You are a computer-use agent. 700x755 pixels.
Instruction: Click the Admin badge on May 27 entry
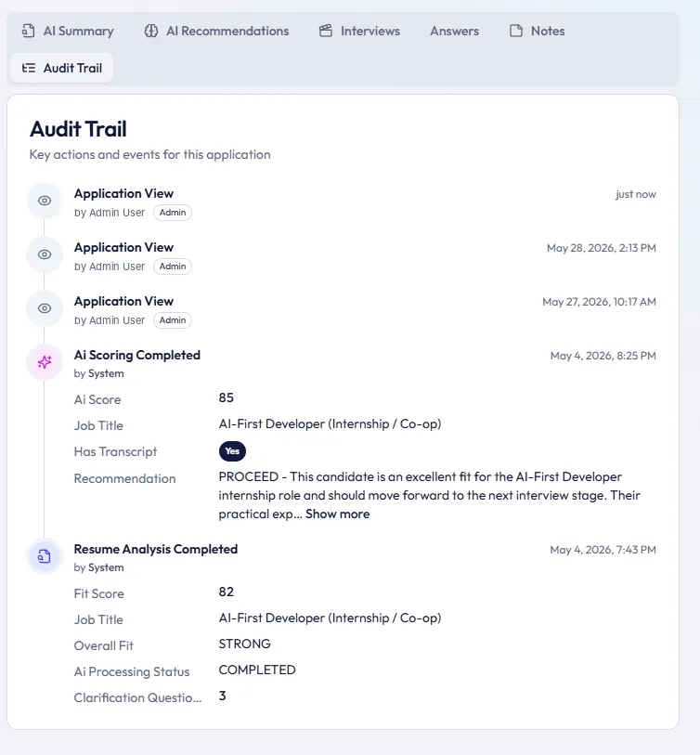[173, 320]
